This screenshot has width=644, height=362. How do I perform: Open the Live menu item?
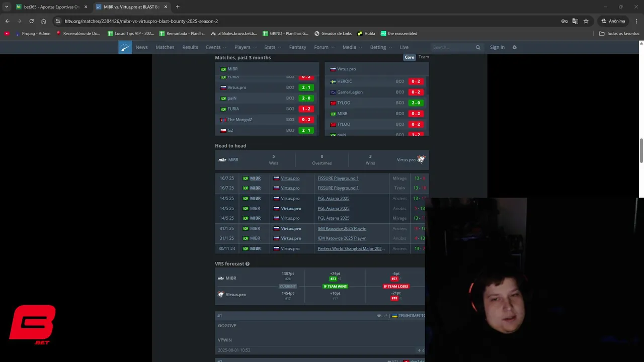coord(404,47)
